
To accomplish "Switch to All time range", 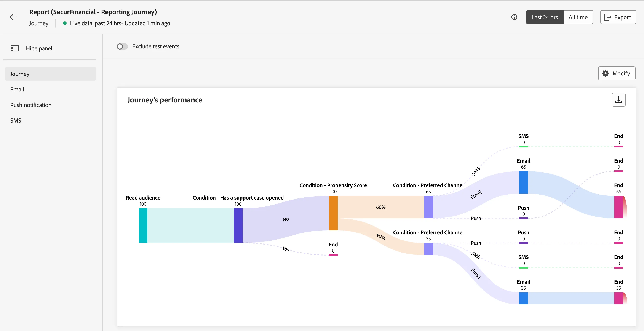I will (578, 17).
